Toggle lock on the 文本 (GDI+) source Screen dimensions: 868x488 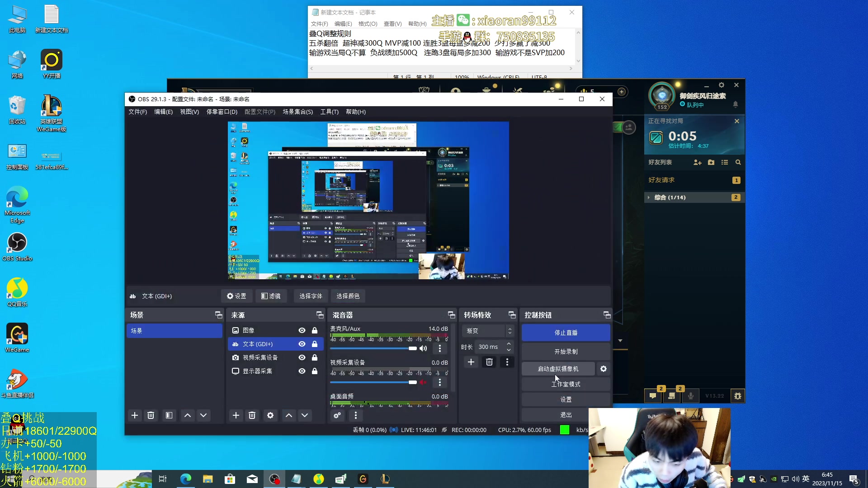point(315,344)
